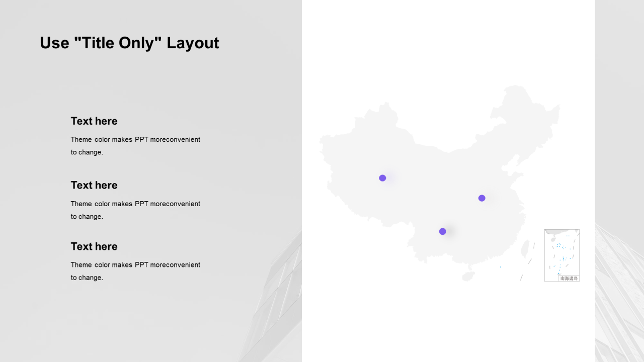
Task: Select the South China Sea inset map
Action: (561, 255)
